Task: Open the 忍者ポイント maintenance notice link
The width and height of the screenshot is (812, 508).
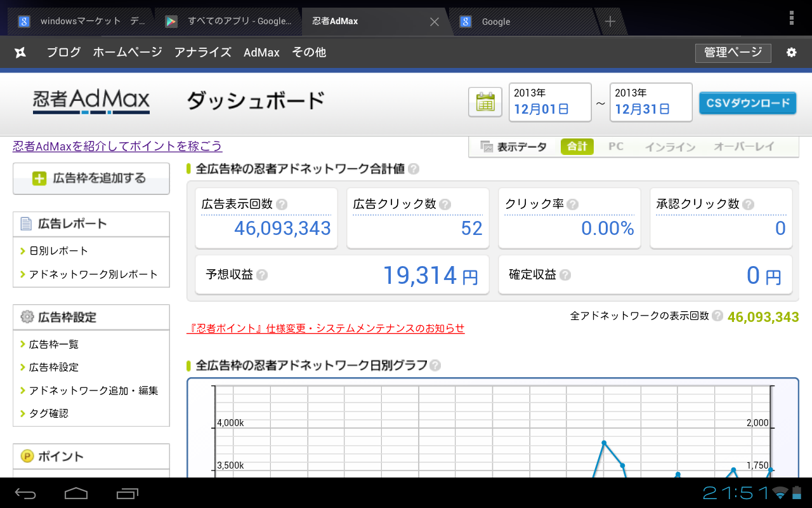Action: tap(325, 328)
